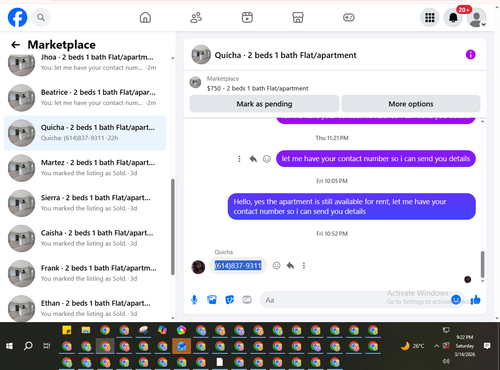Reply to the 'let me have your contact' message
500x370 pixels.
[x=253, y=159]
